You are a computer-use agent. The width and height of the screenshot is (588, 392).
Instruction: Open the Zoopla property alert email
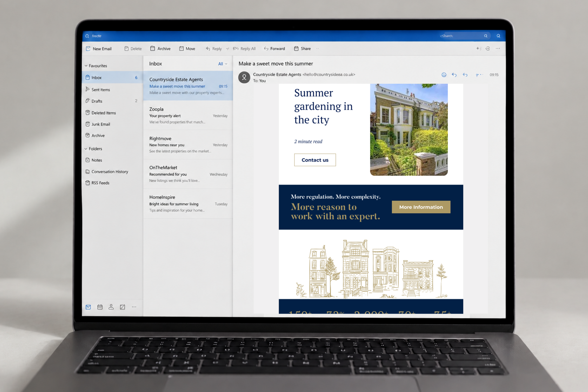[188, 115]
